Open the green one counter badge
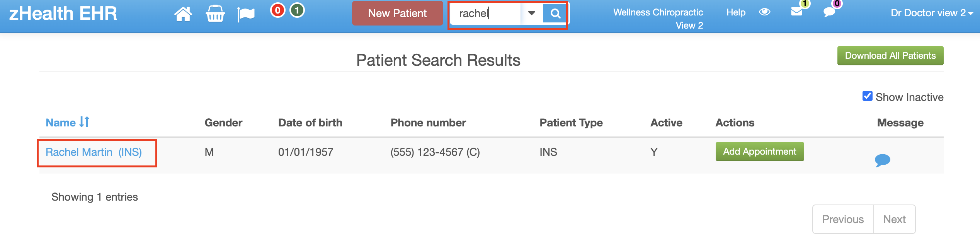 coord(297,10)
